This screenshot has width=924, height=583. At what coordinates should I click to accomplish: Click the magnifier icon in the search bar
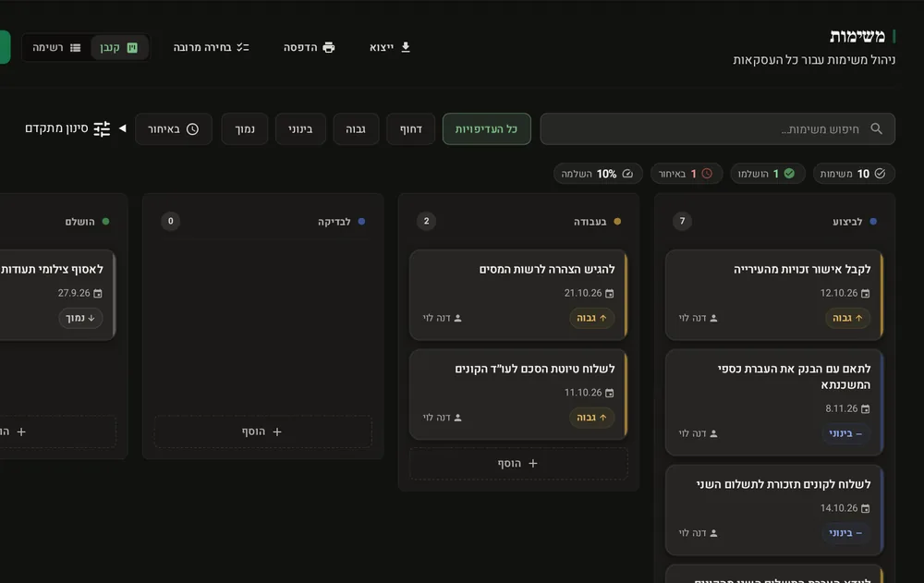pyautogui.click(x=876, y=128)
